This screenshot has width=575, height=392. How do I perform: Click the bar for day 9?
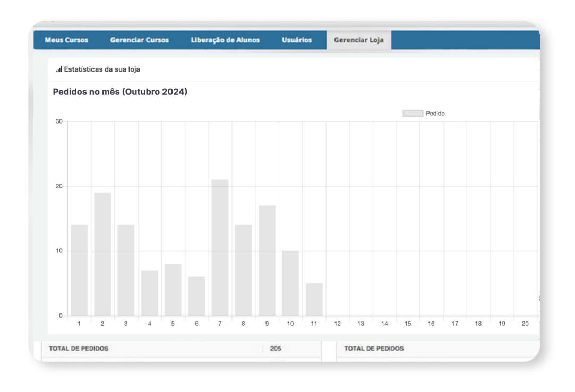click(267, 261)
